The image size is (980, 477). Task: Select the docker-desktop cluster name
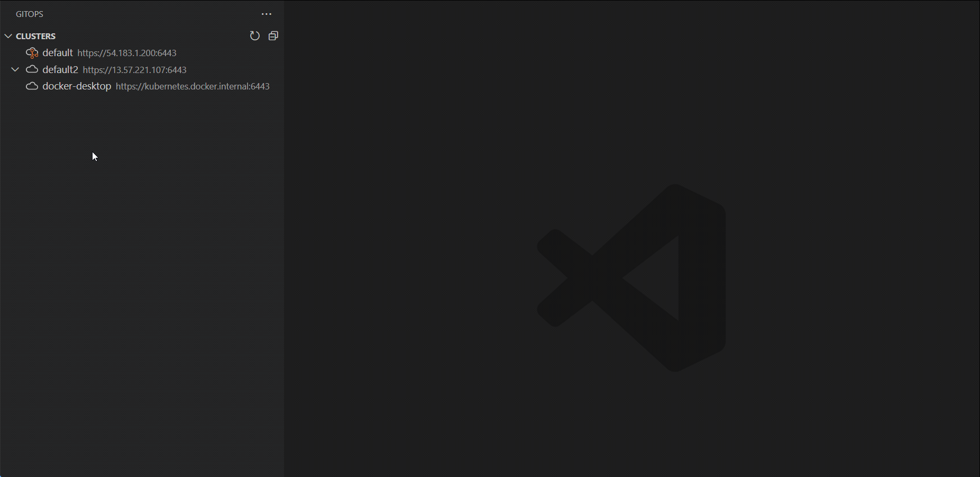(x=77, y=86)
